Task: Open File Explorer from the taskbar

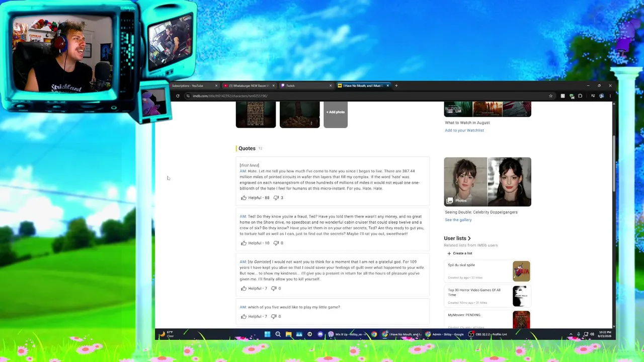Action: click(288, 334)
